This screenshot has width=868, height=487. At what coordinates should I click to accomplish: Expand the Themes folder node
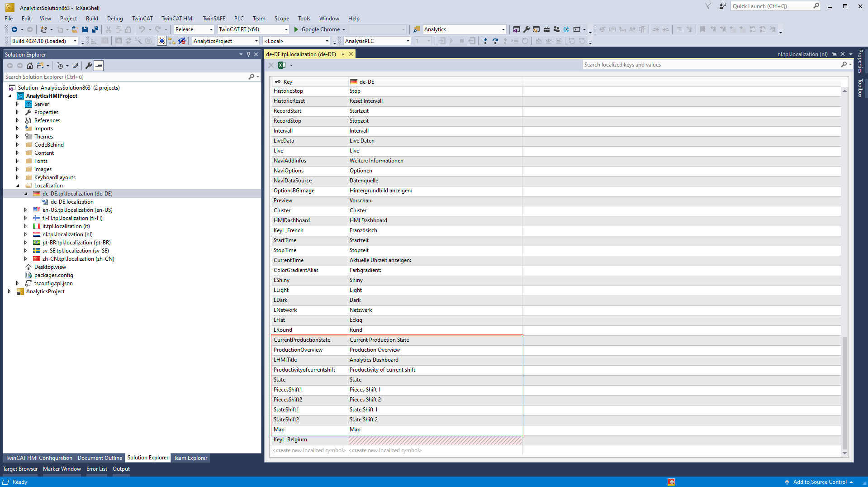tap(18, 137)
